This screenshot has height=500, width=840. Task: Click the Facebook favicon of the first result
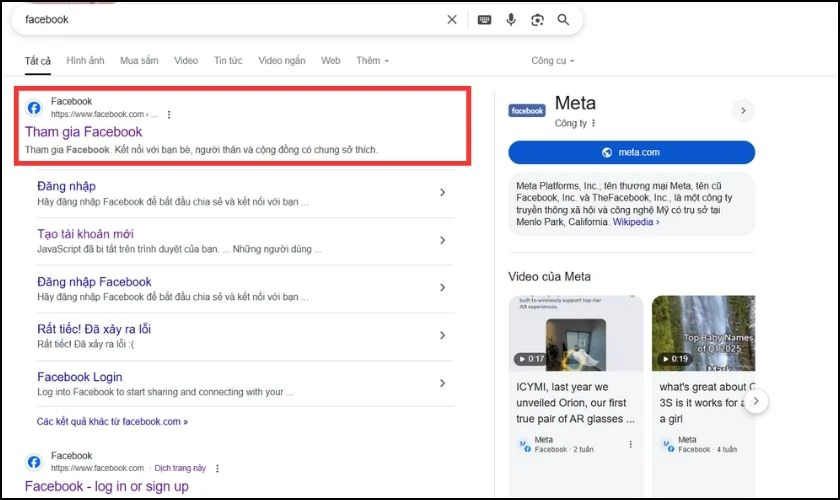point(34,108)
